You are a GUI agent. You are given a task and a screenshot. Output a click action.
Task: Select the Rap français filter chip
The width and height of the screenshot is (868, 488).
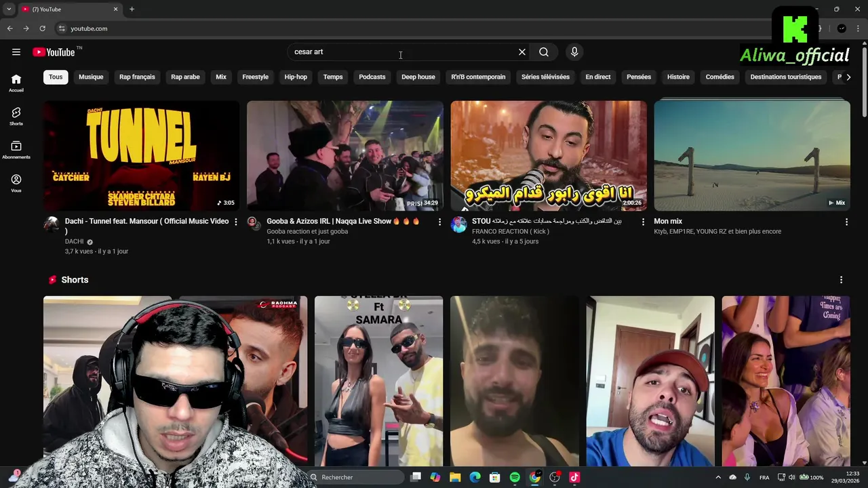coord(137,77)
